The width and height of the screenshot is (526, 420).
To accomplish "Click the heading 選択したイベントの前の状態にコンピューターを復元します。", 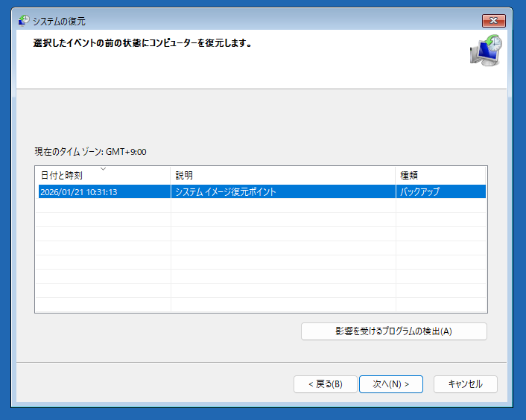I will 142,43.
